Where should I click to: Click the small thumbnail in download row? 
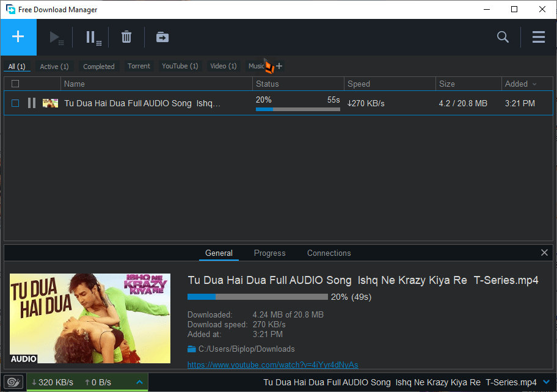pos(50,103)
